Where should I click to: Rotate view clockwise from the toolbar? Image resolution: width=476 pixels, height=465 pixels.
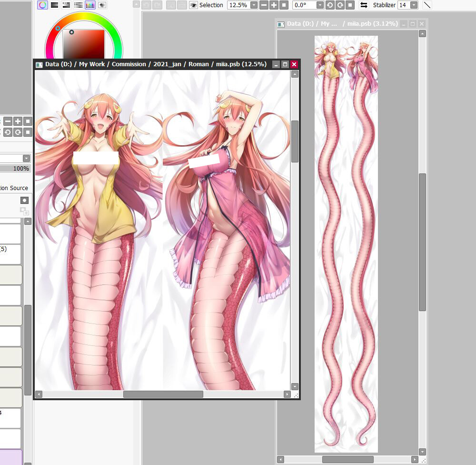pyautogui.click(x=340, y=5)
